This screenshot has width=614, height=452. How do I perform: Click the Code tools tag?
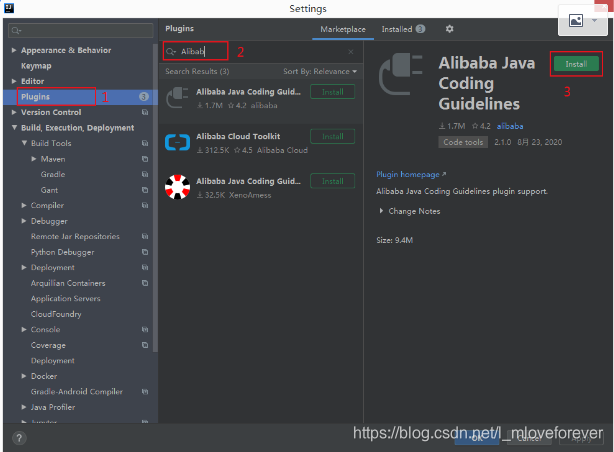coord(463,142)
